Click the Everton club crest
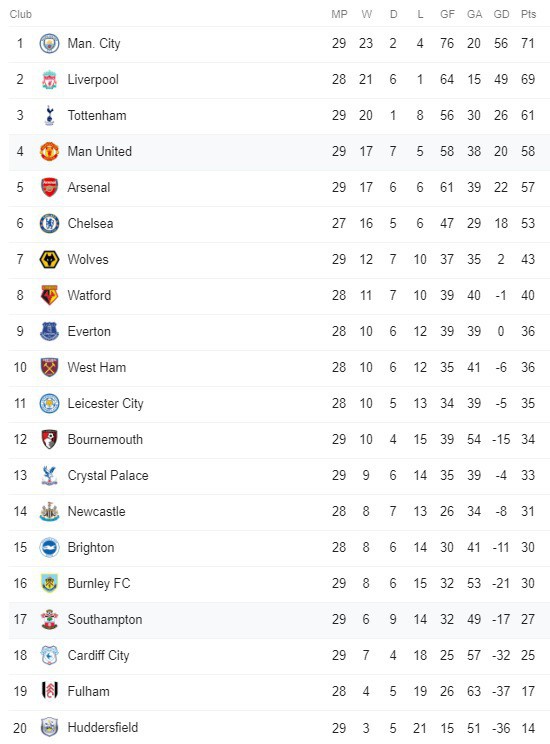Viewport: 550px width, 744px height. 49,331
